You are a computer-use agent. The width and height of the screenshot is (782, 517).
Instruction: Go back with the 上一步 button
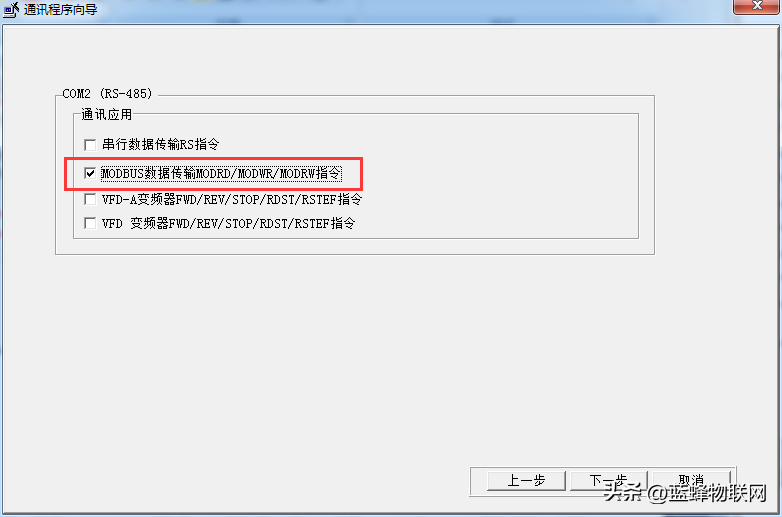click(526, 481)
